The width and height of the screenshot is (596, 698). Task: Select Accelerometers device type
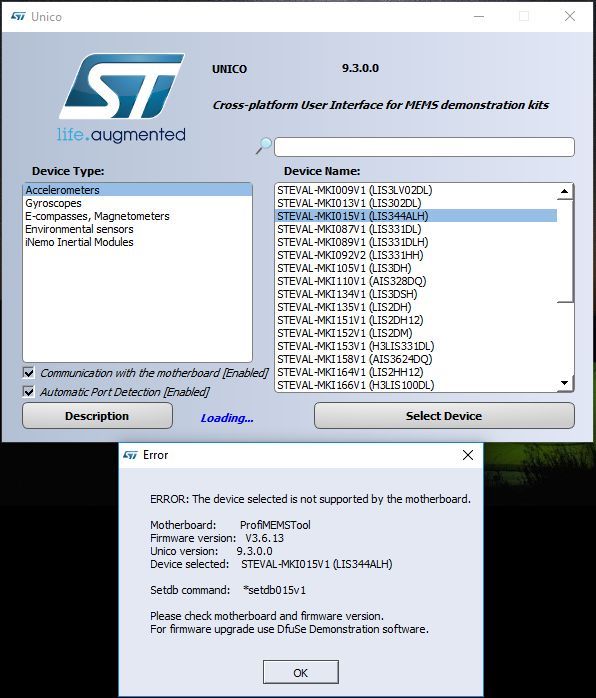click(x=137, y=190)
